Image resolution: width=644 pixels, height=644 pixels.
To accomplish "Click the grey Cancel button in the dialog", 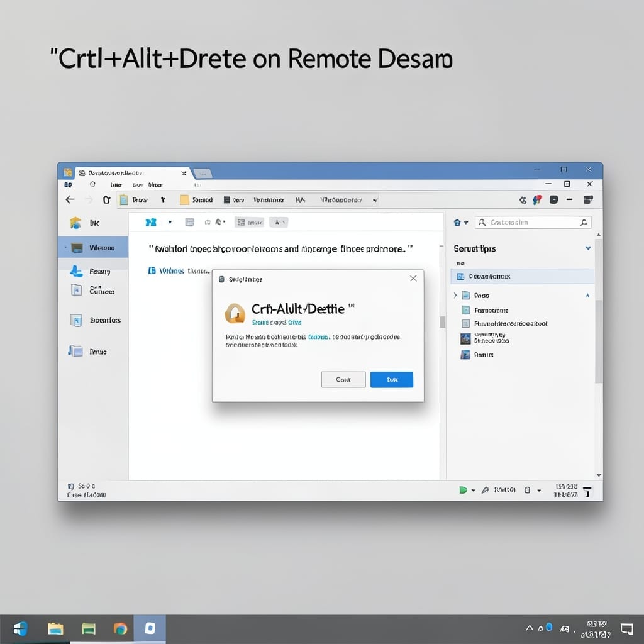I will (x=343, y=379).
